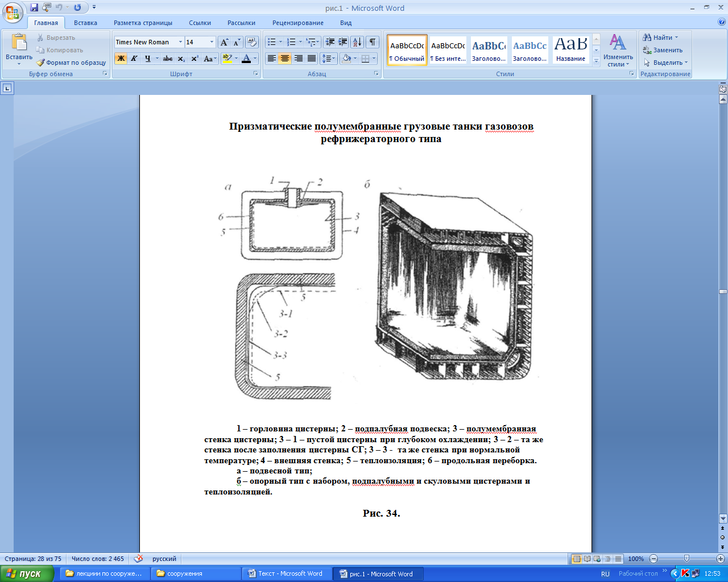Expand the styles gallery more arrow
Image resolution: width=728 pixels, height=582 pixels.
tap(596, 61)
